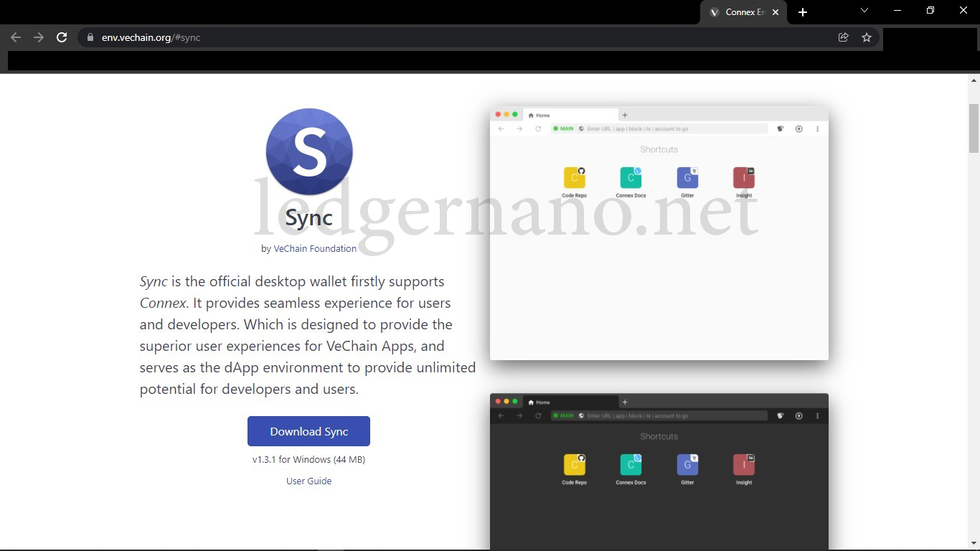Share this page using the share icon
The image size is (980, 551).
(x=844, y=37)
